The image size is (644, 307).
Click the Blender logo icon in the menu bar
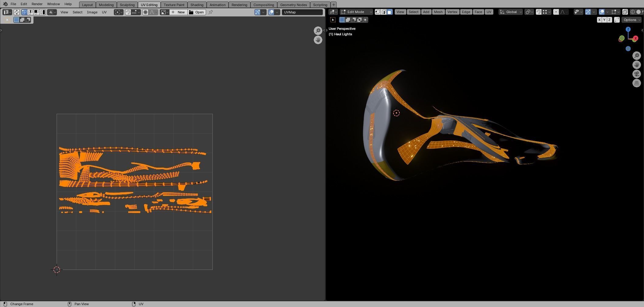tap(5, 4)
